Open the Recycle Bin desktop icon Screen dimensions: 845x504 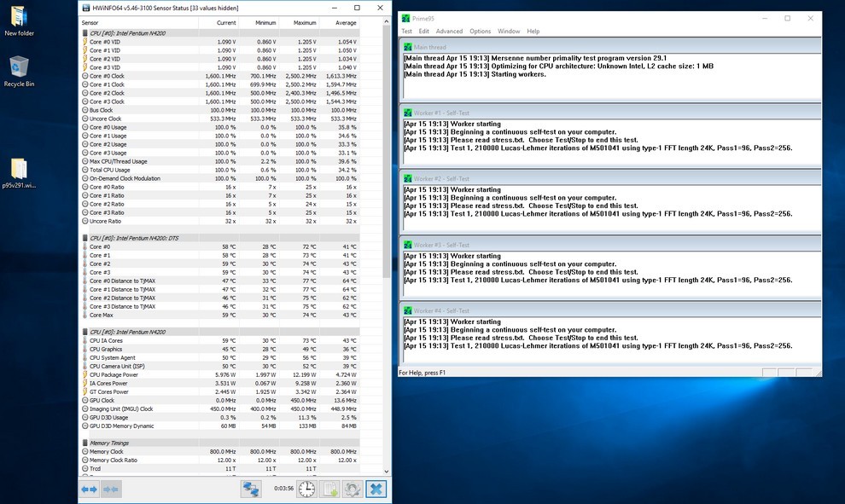(19, 72)
